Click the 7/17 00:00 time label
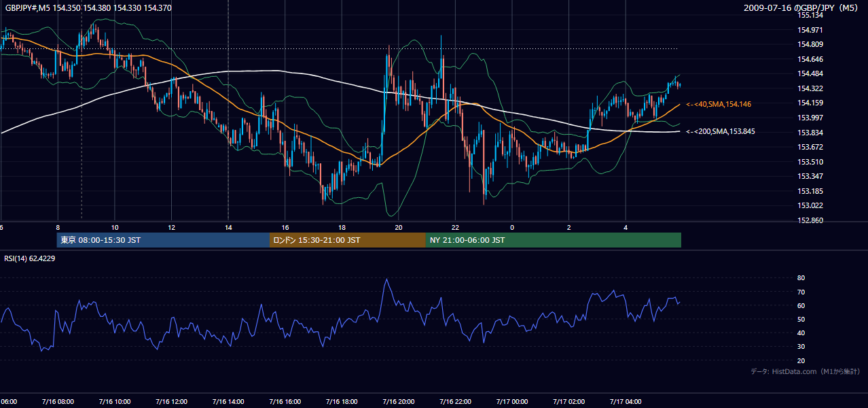Viewport: 868px width, 408px height. pos(512,401)
